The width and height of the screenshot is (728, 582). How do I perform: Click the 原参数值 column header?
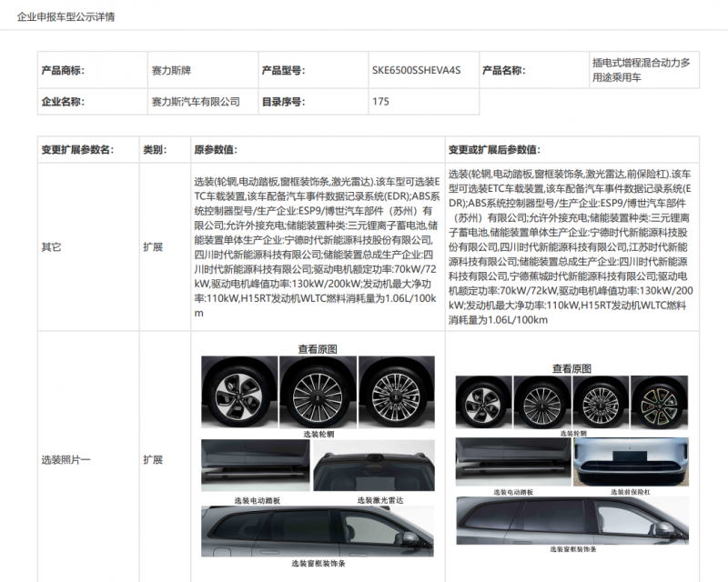[216, 149]
